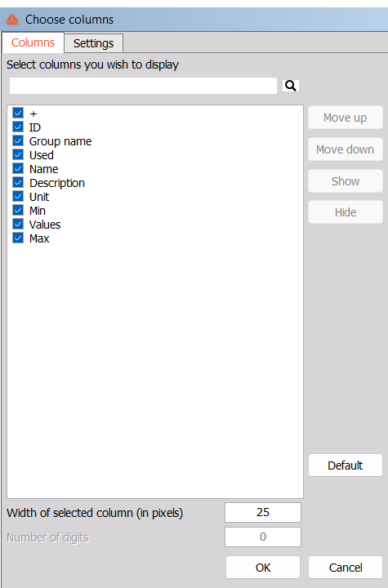Select the 'Unit' list row text
The height and width of the screenshot is (588, 388).
(x=39, y=197)
